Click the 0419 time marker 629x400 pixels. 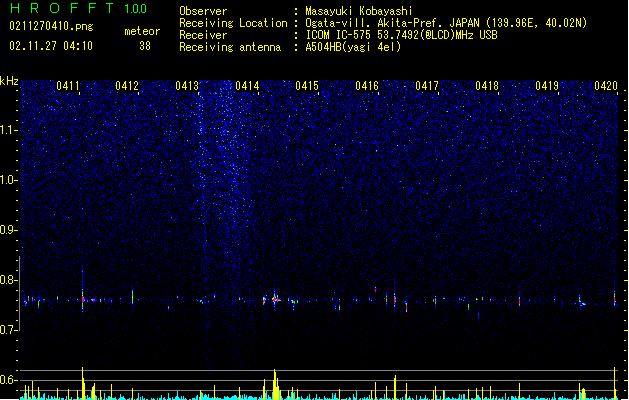coord(547,86)
